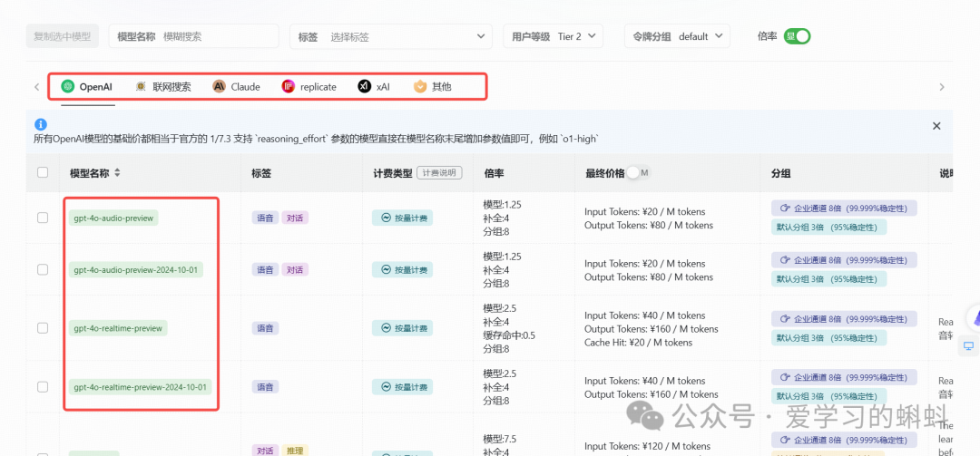Check the gpt-4o-realtime-preview-2024-10-01 row checkbox
Image resolution: width=980 pixels, height=456 pixels.
click(43, 387)
